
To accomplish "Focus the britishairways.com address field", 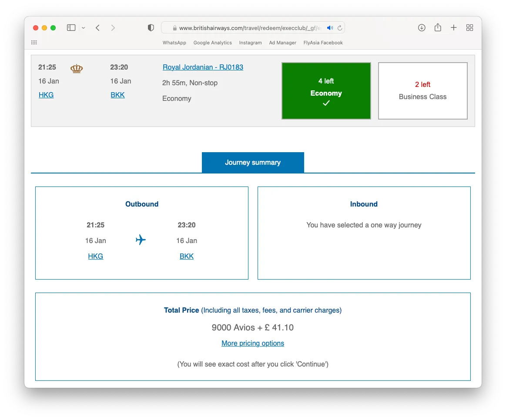I will click(x=253, y=28).
